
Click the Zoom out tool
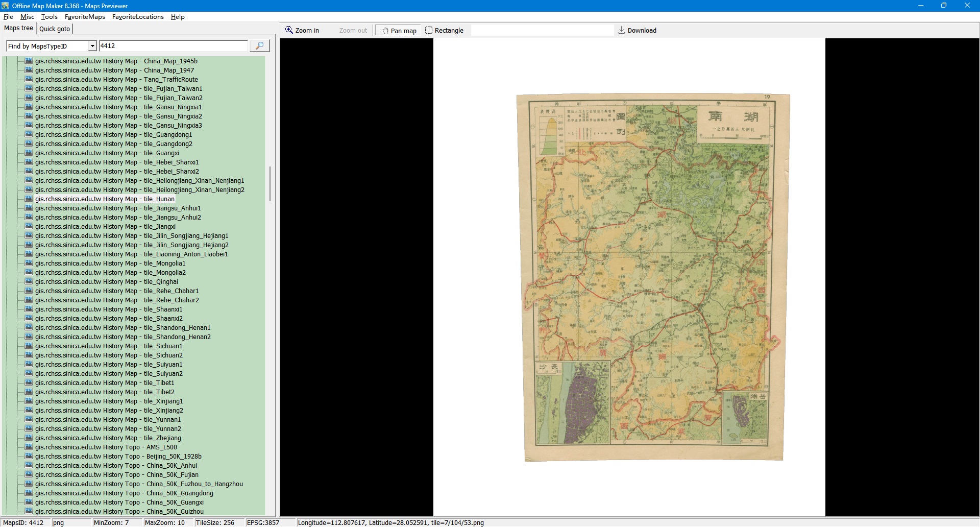353,31
